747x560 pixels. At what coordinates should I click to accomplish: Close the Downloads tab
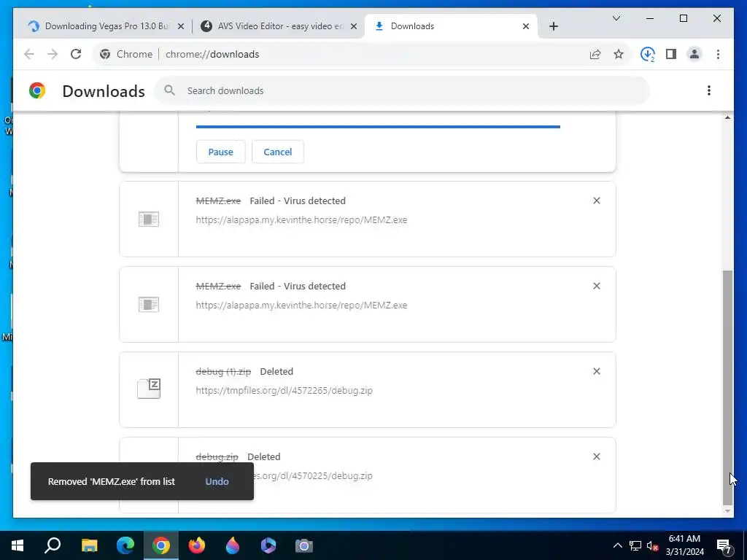tap(526, 27)
